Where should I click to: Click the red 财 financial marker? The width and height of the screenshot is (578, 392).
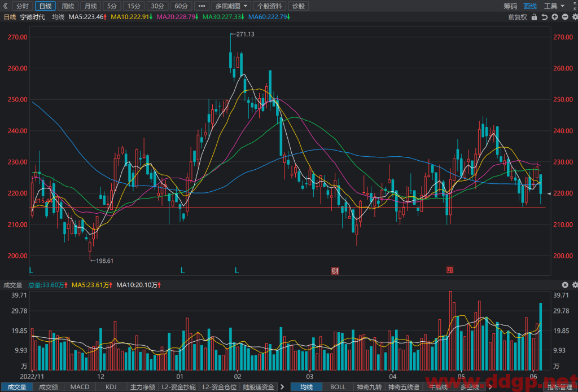335,271
